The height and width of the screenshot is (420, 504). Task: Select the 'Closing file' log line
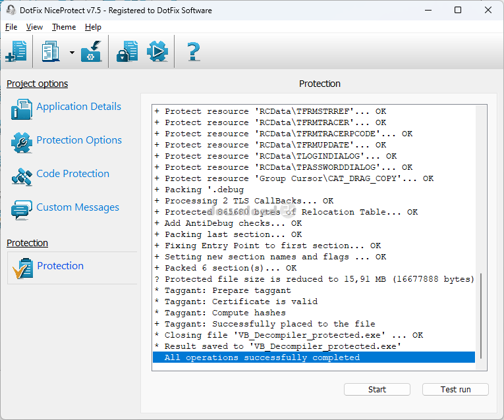[314, 335]
